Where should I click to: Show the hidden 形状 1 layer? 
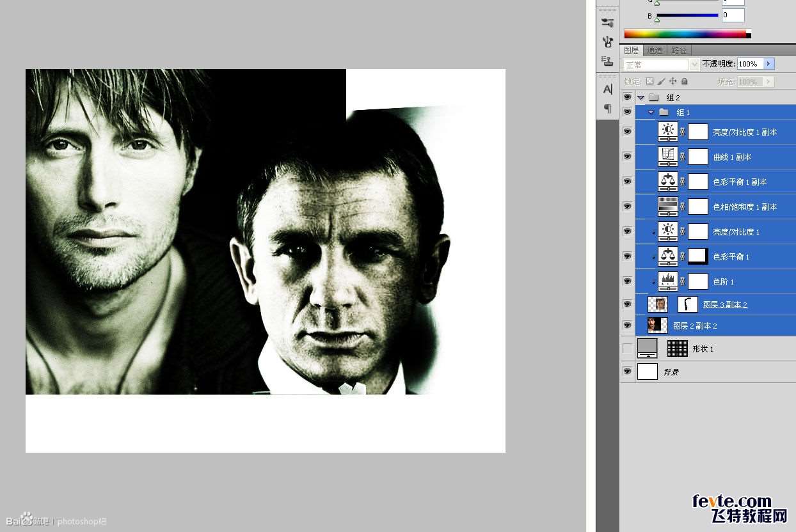(x=627, y=348)
